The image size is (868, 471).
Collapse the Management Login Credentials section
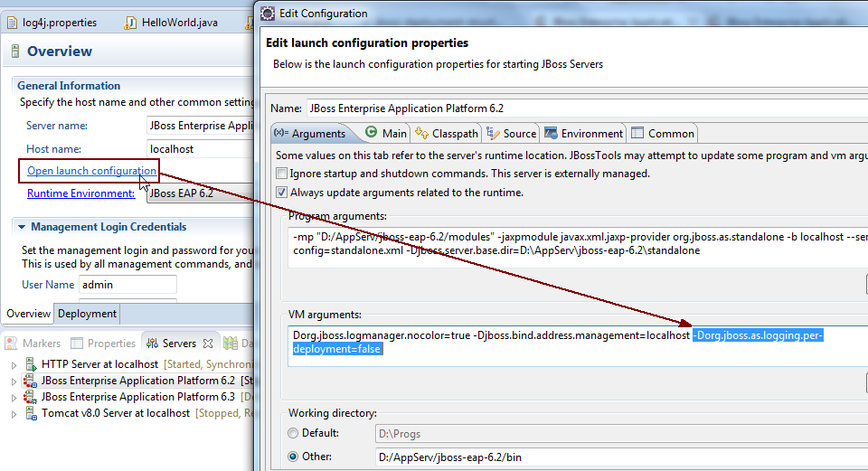22,227
